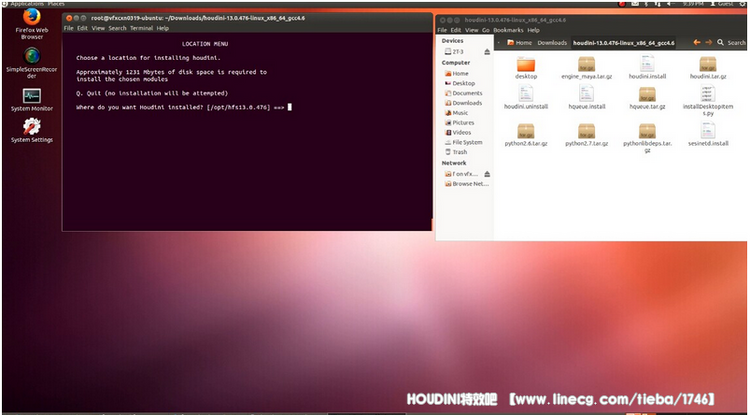Go to Pictures in sidebar
Viewport: 750px width, 415px height.
tap(459, 122)
